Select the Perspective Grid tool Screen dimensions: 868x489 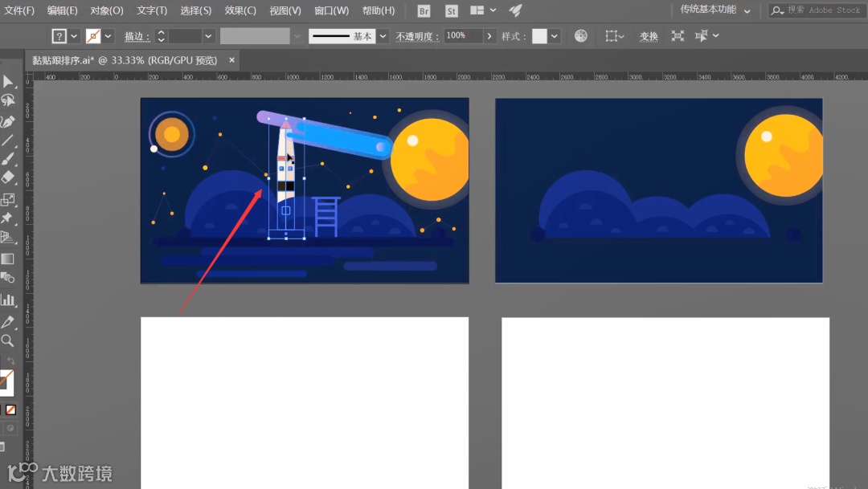(x=8, y=238)
